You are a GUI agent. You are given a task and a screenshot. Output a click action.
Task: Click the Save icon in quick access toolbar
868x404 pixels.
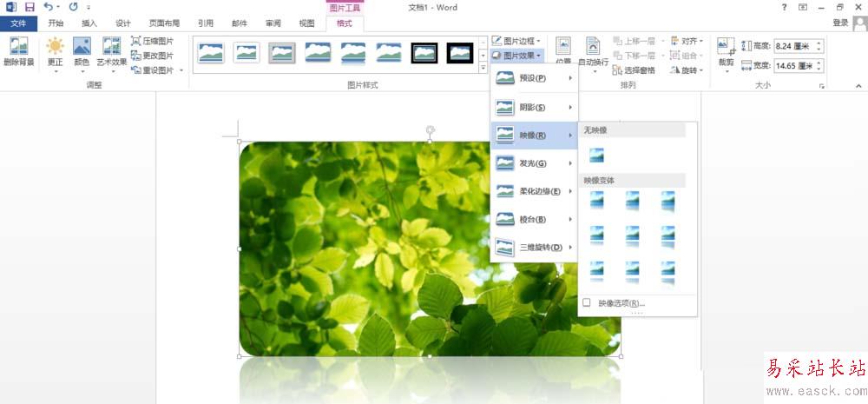tap(30, 7)
